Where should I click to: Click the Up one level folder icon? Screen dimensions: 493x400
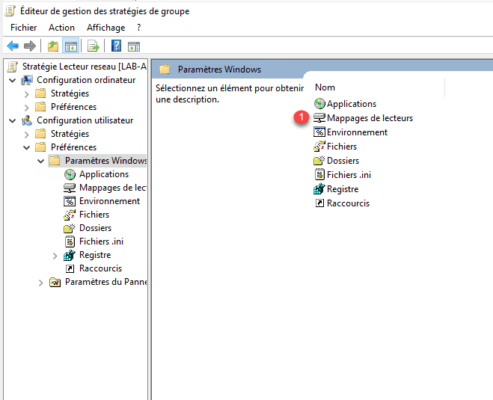(53, 46)
